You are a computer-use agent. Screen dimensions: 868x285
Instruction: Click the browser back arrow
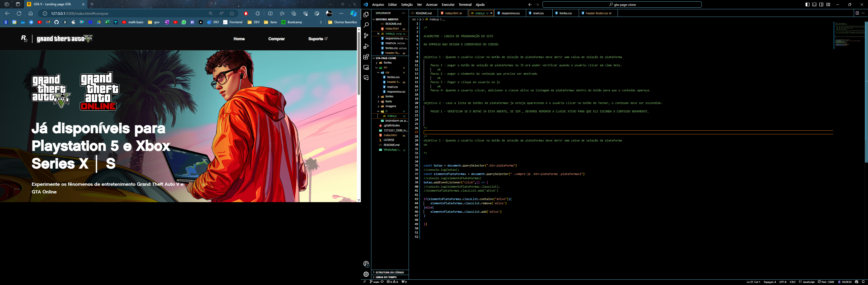click(7, 13)
